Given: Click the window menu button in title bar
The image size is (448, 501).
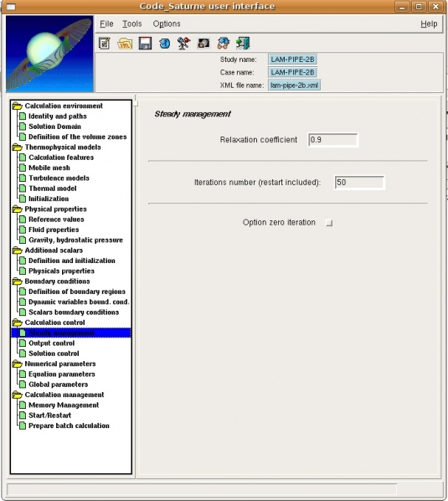Looking at the screenshot, I should coord(11,7).
